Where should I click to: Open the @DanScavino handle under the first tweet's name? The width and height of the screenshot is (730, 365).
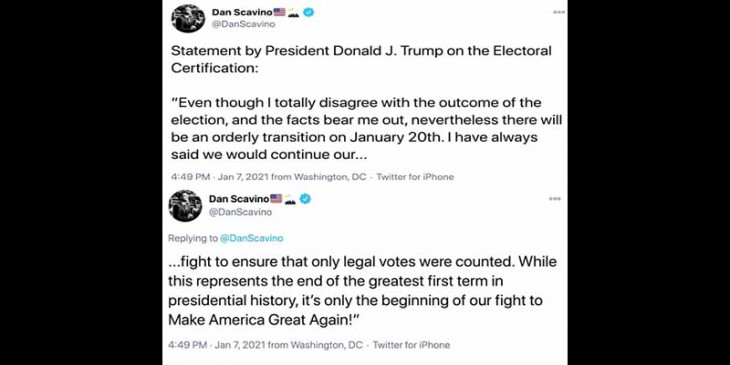click(x=243, y=24)
